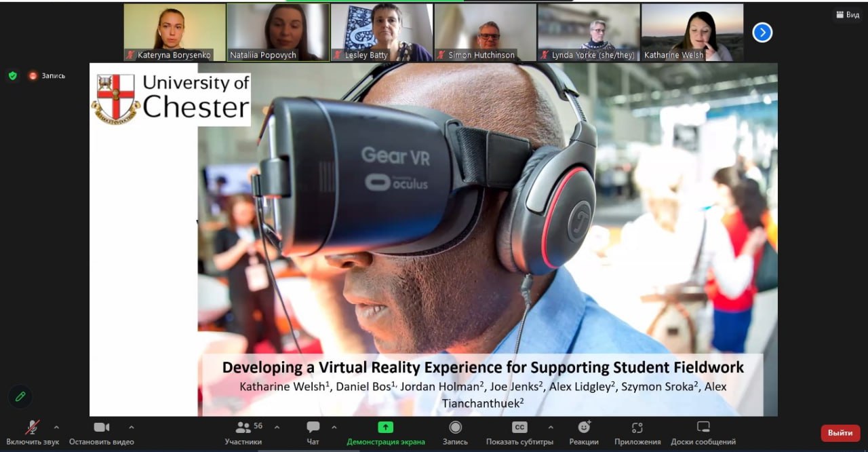Image resolution: width=868 pixels, height=452 pixels.
Task: Show next participants with blue arrow
Action: pyautogui.click(x=762, y=33)
